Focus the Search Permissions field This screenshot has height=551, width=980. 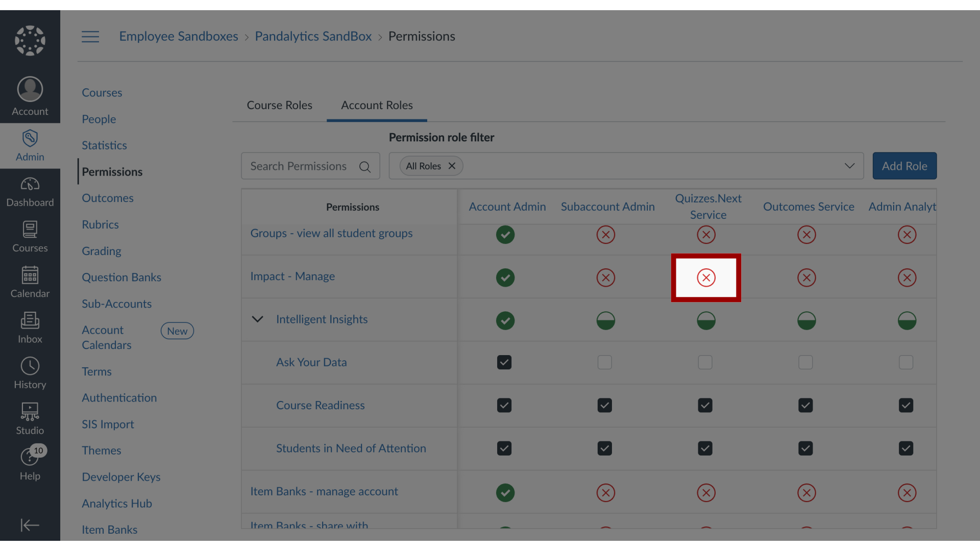(310, 166)
